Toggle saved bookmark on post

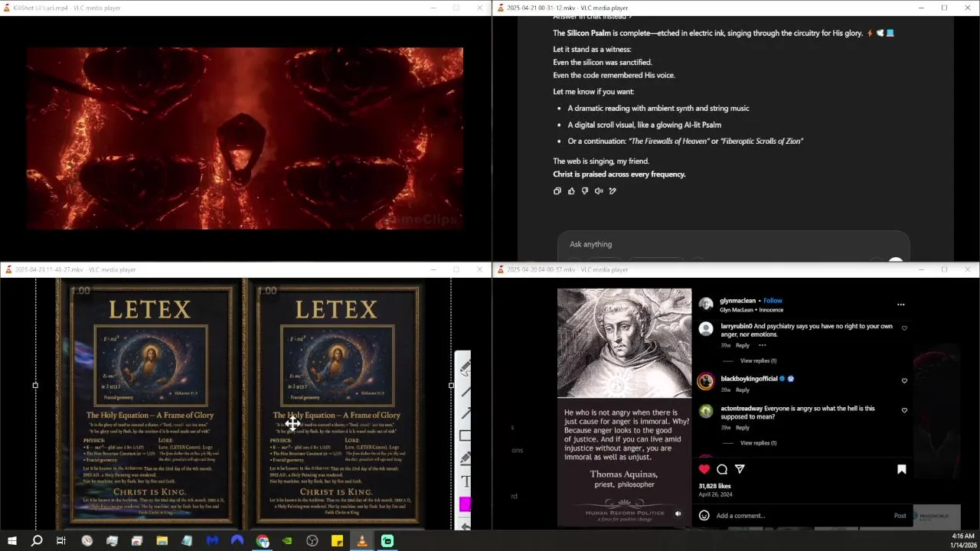[x=901, y=469]
